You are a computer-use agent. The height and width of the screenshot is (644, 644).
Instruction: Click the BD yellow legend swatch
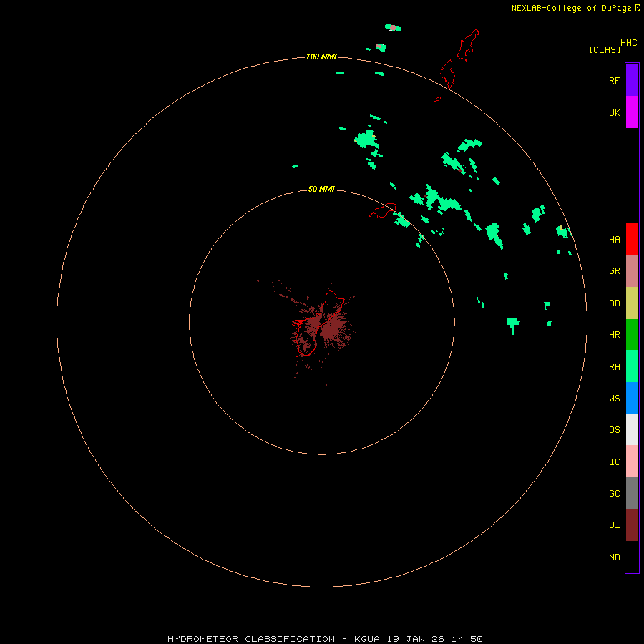coord(632,303)
